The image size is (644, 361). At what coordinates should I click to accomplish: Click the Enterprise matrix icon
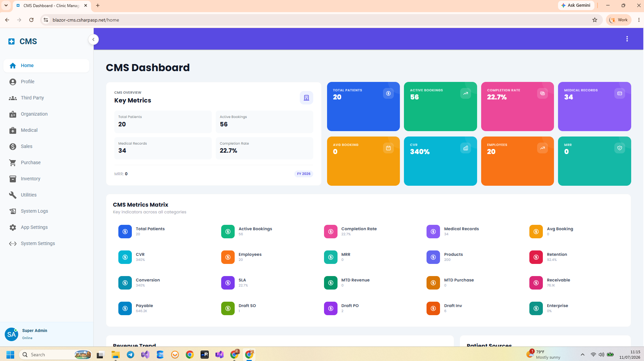click(x=536, y=308)
